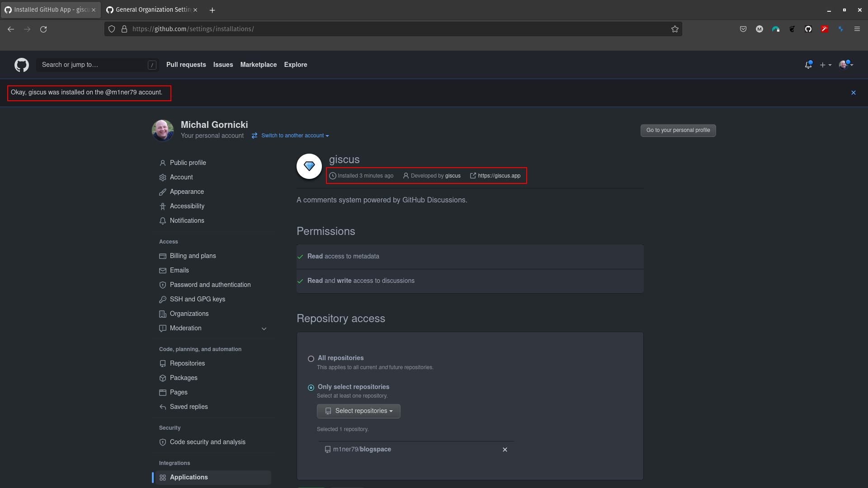Click the browser reload icon

(43, 29)
